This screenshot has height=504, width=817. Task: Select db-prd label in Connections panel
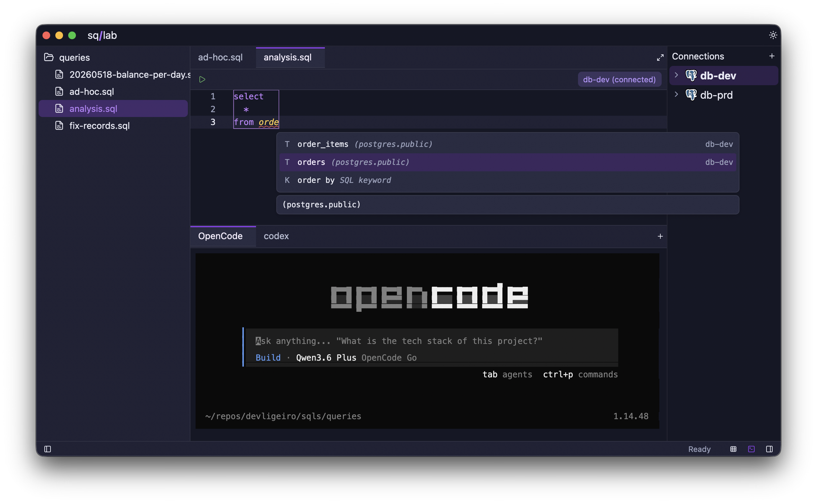(716, 95)
